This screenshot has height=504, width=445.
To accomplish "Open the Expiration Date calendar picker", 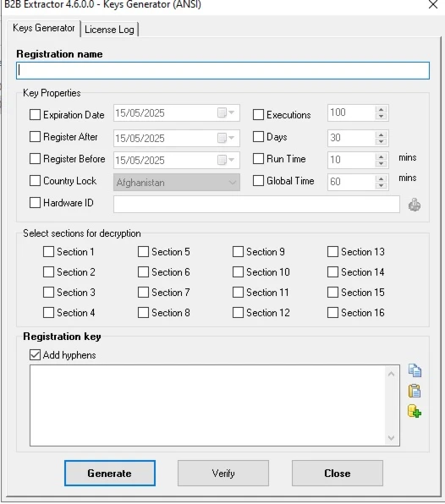I will pyautogui.click(x=226, y=112).
